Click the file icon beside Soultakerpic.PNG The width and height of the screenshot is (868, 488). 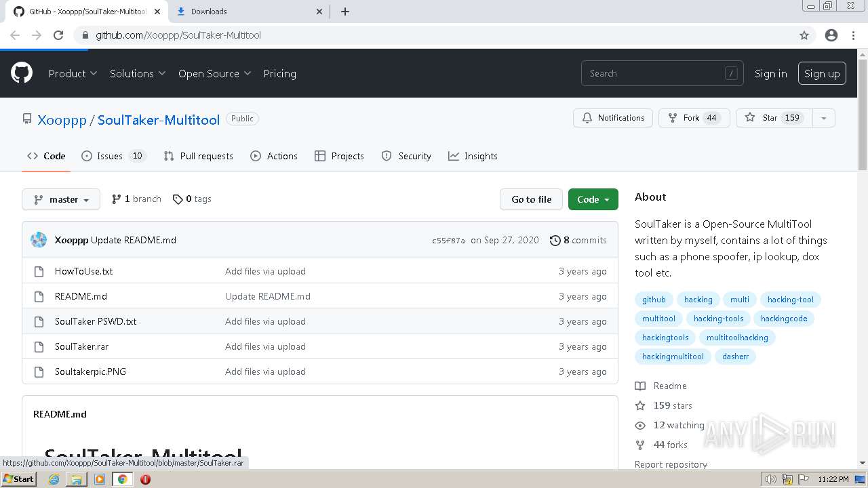39,371
